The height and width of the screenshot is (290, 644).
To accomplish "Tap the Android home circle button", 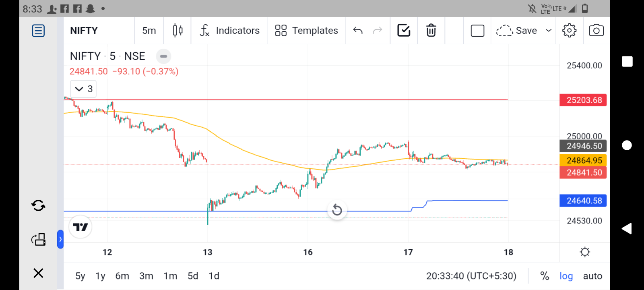I will tap(627, 145).
